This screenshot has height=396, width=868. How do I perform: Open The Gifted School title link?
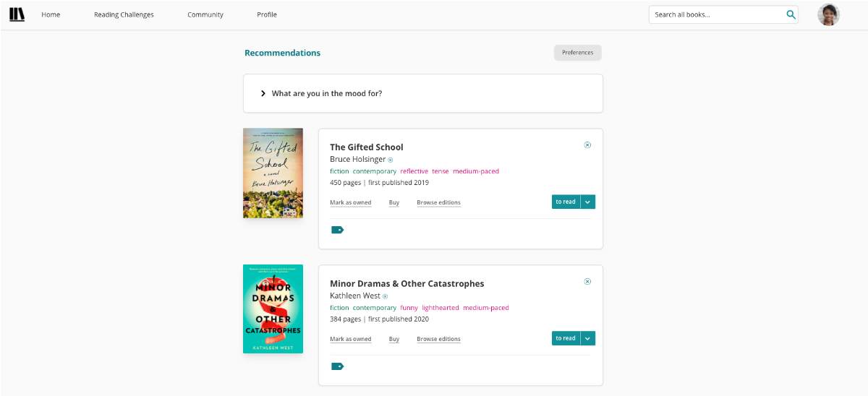click(367, 147)
